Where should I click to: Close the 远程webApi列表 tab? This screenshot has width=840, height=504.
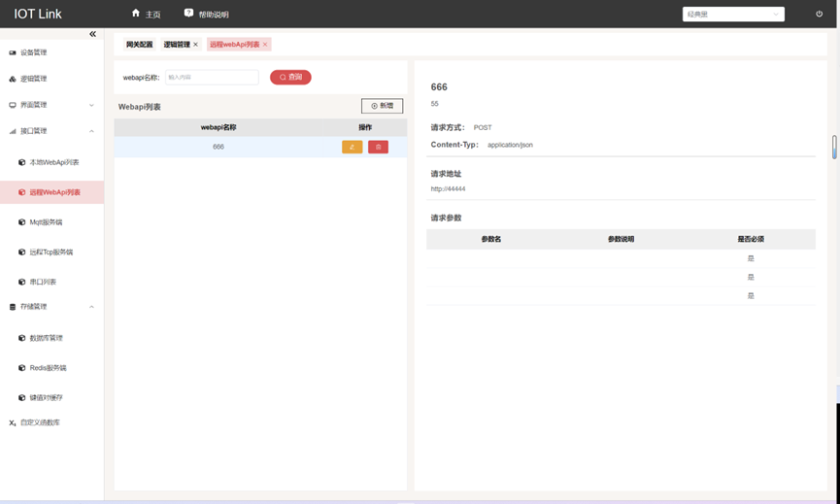tap(265, 45)
